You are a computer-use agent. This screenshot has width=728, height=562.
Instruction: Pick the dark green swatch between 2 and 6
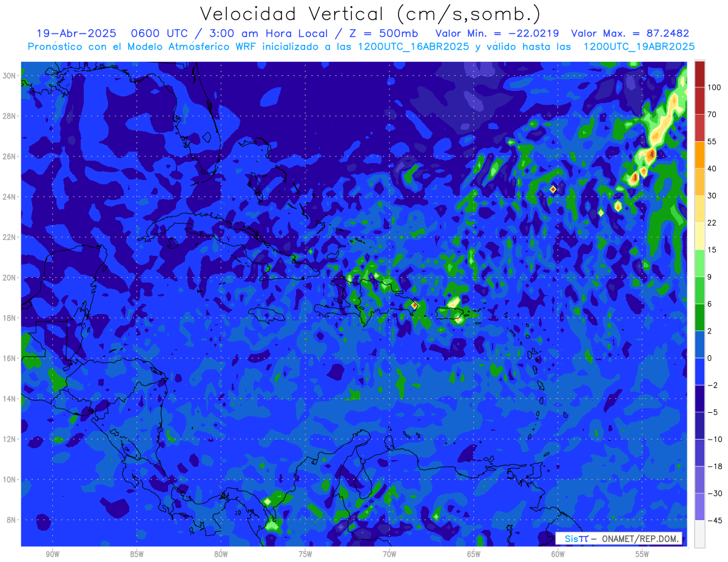(x=699, y=317)
